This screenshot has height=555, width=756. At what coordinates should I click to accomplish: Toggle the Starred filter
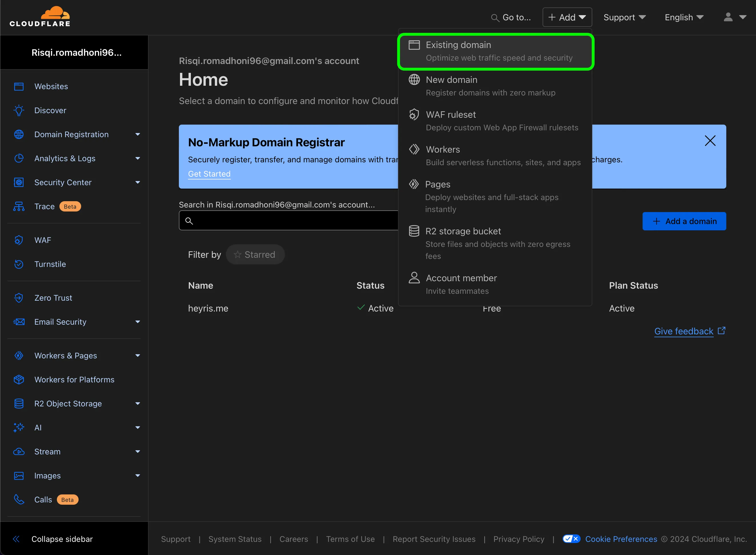(255, 254)
